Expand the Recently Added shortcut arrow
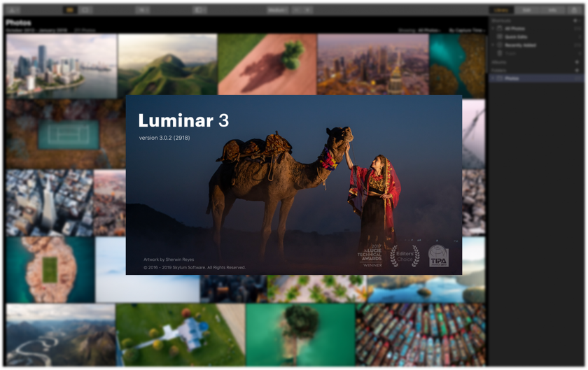The width and height of the screenshot is (588, 370). coord(493,45)
